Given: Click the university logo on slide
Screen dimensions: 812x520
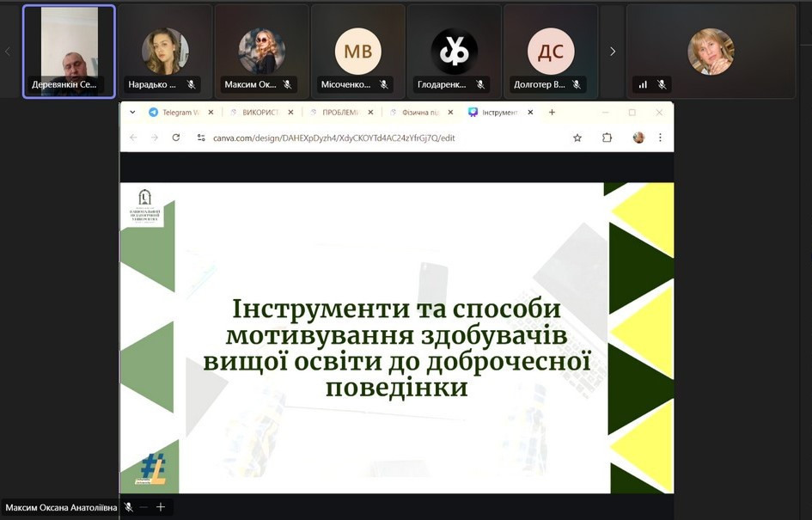Looking at the screenshot, I should pyautogui.click(x=145, y=206).
